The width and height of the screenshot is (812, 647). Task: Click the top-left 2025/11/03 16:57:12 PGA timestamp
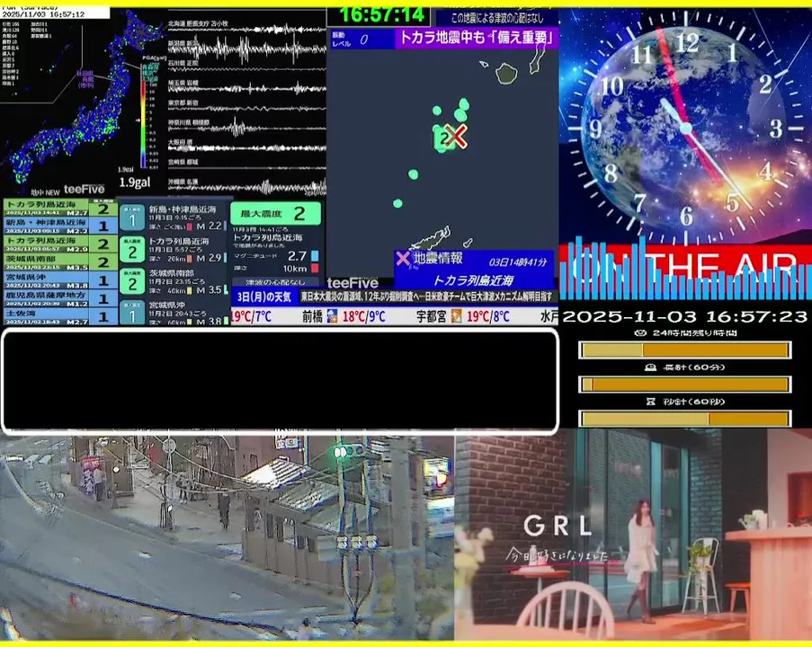pos(43,14)
